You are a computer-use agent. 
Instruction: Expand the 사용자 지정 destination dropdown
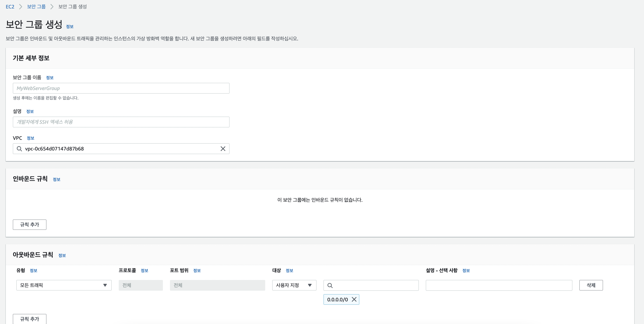pyautogui.click(x=294, y=285)
